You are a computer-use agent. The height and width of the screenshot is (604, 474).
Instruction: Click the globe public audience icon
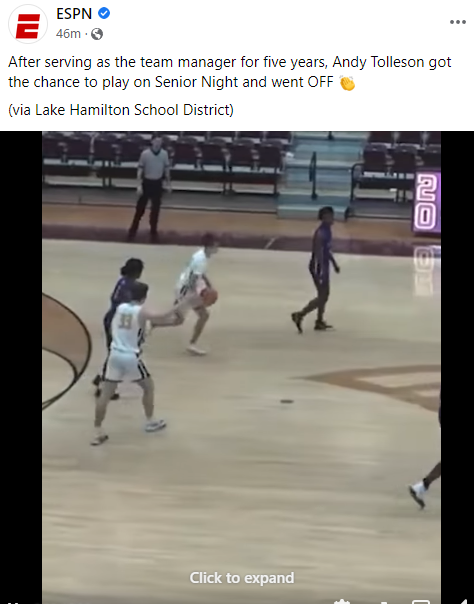tap(97, 34)
